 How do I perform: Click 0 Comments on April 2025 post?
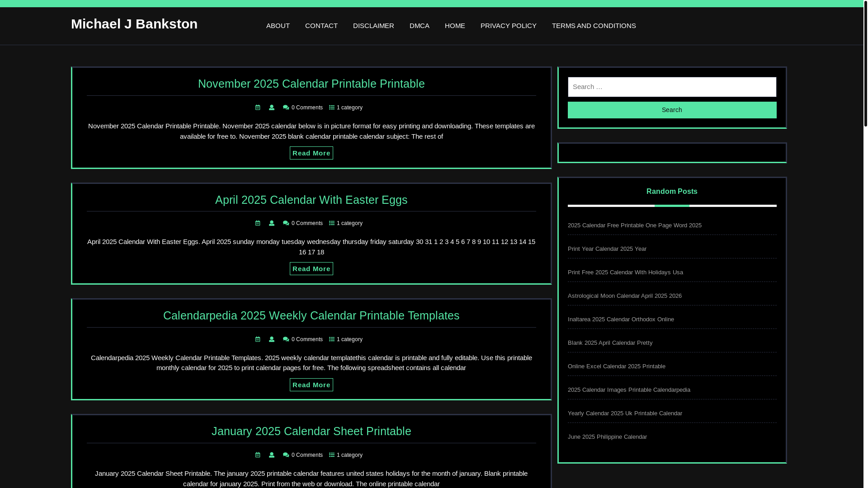[307, 223]
